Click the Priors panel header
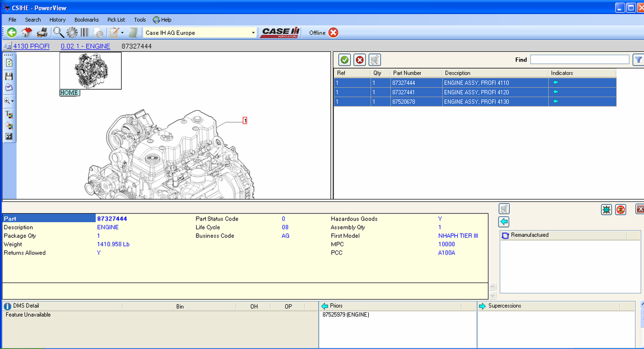 397,306
